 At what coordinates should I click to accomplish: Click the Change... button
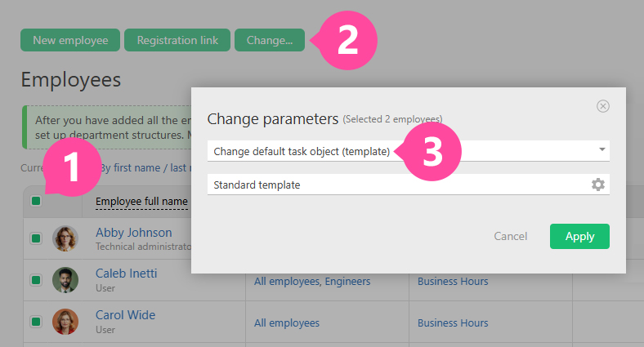pos(270,40)
